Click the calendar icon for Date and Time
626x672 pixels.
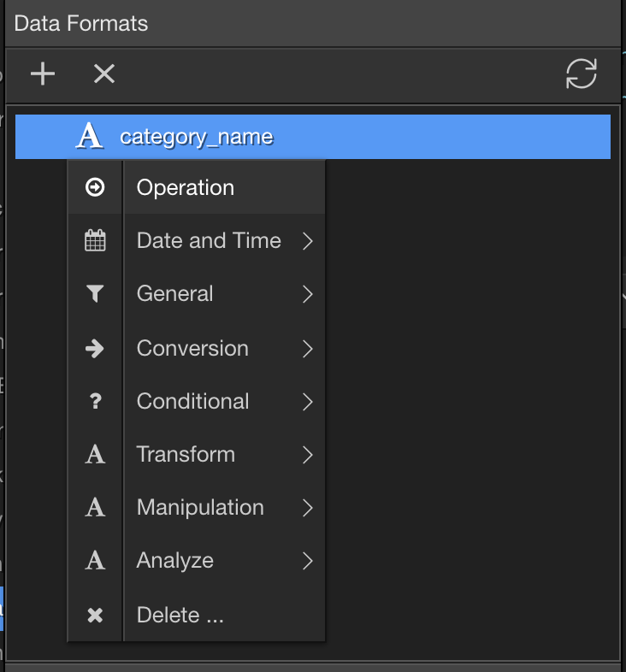(x=95, y=241)
